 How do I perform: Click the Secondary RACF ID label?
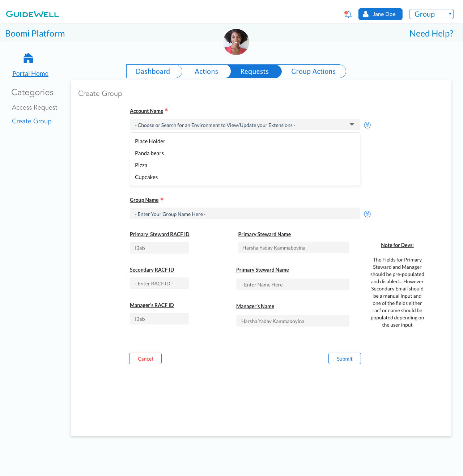[x=152, y=270]
